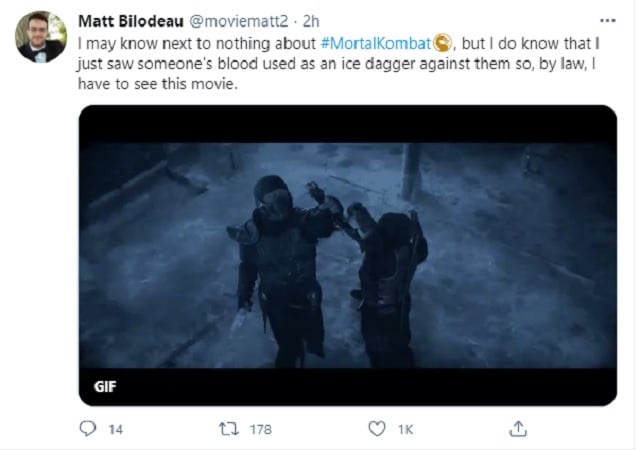Click the 1K likes count

[x=405, y=429]
